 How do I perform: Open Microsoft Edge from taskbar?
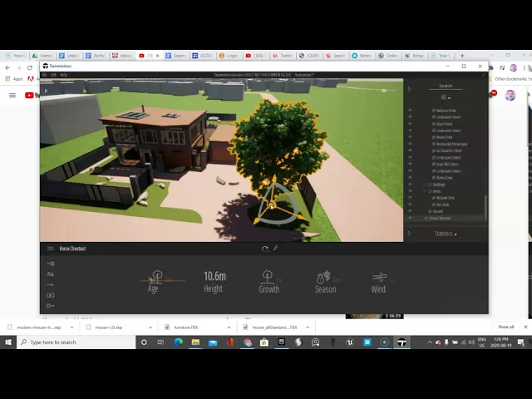[179, 342]
